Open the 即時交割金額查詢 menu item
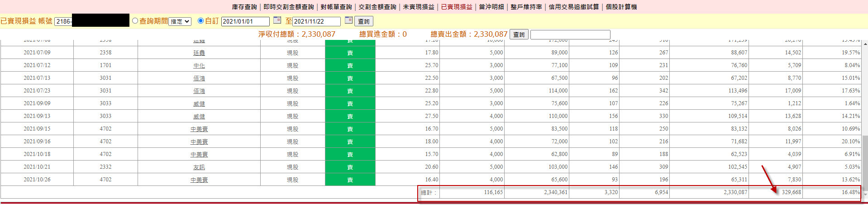This screenshot has height=205, width=868. [x=289, y=7]
